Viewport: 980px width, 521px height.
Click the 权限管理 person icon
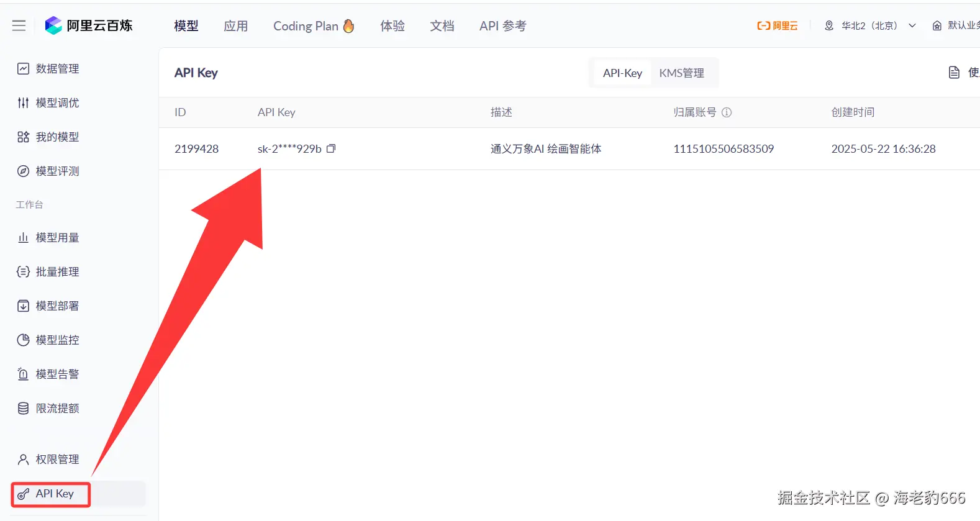23,459
